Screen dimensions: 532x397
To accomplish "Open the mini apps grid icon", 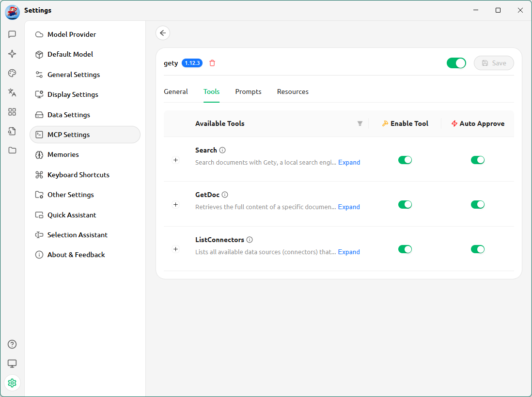I will (x=12, y=112).
